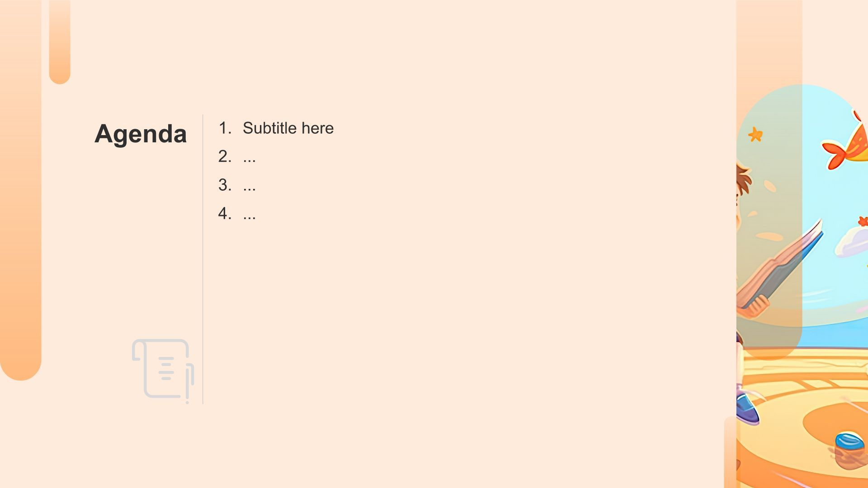868x488 pixels.
Task: Click the 'Subtitle here' text
Action: click(x=288, y=128)
